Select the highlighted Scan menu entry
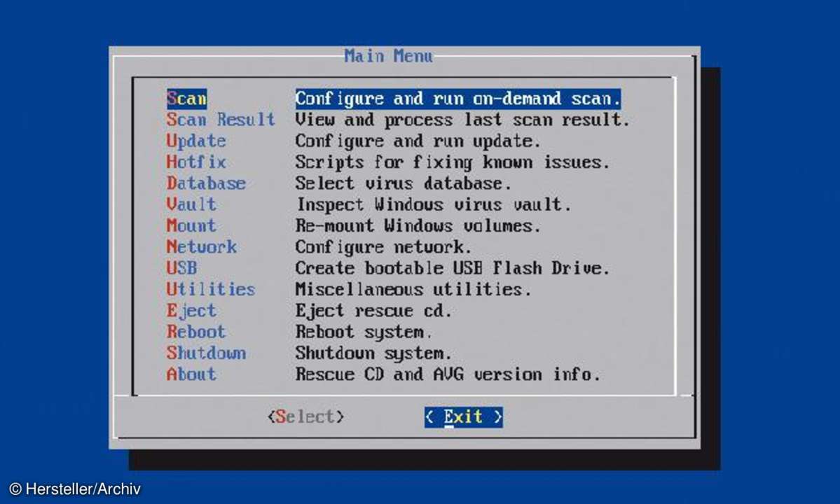This screenshot has height=504, width=840. tap(186, 99)
